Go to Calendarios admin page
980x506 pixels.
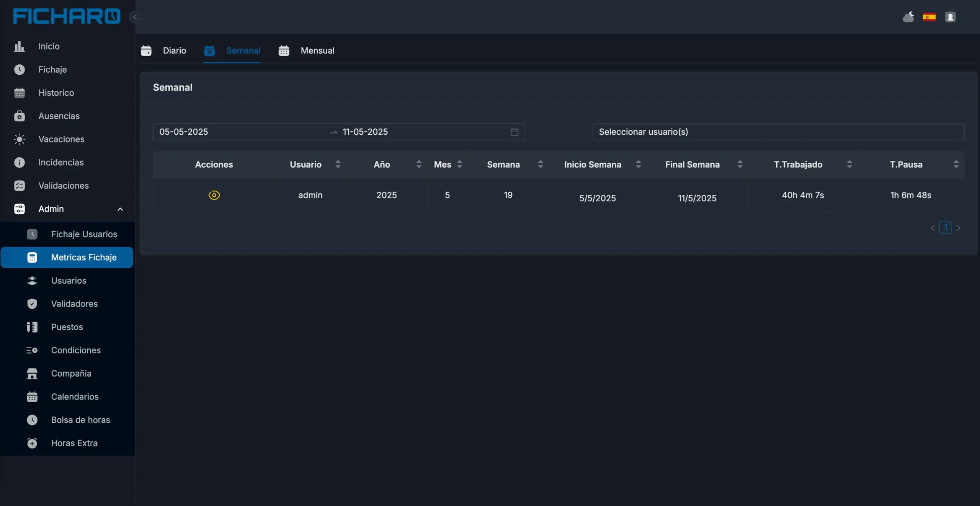click(x=75, y=397)
